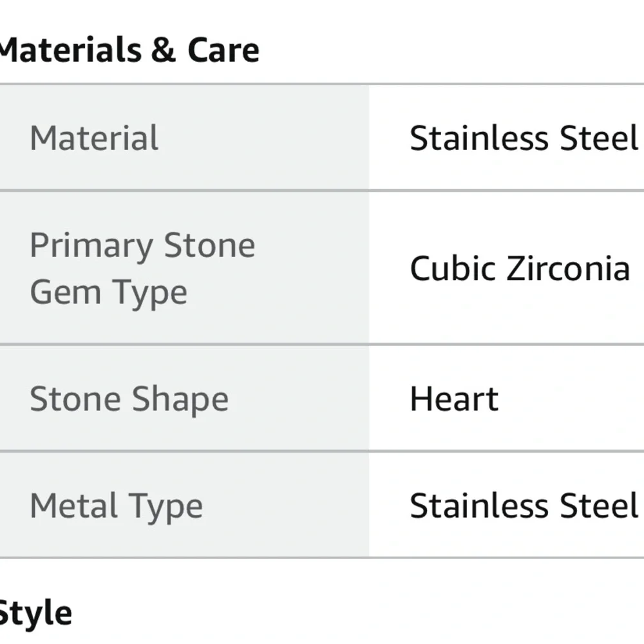Image resolution: width=644 pixels, height=644 pixels.
Task: Click the Primary Stone Gem Type label
Action: [142, 269]
